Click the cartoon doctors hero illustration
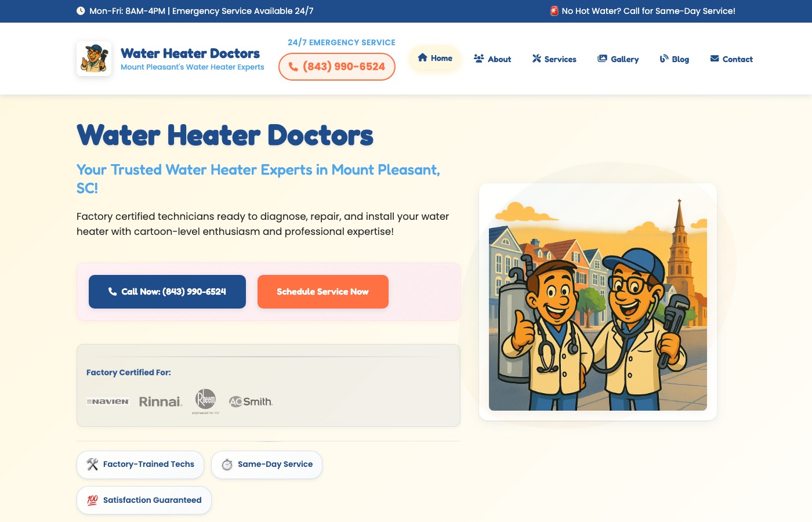 (598, 302)
